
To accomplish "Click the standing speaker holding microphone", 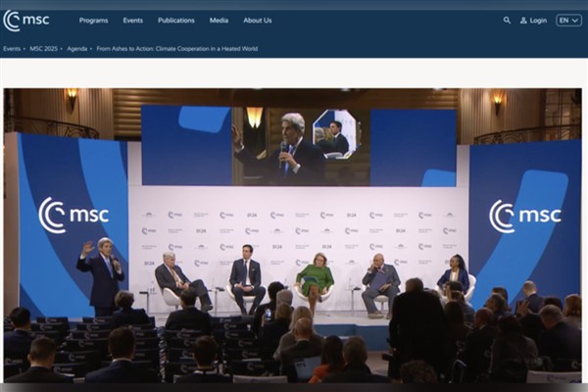I will pos(101,272).
